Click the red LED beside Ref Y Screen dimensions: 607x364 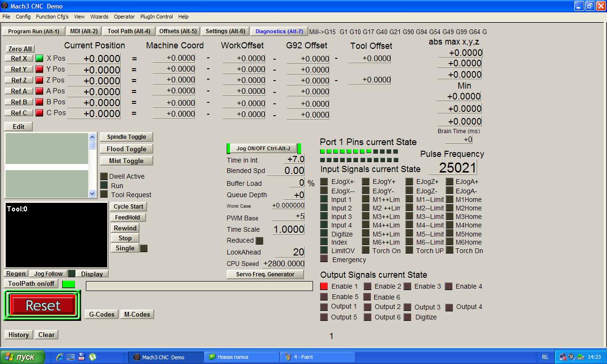pos(39,69)
